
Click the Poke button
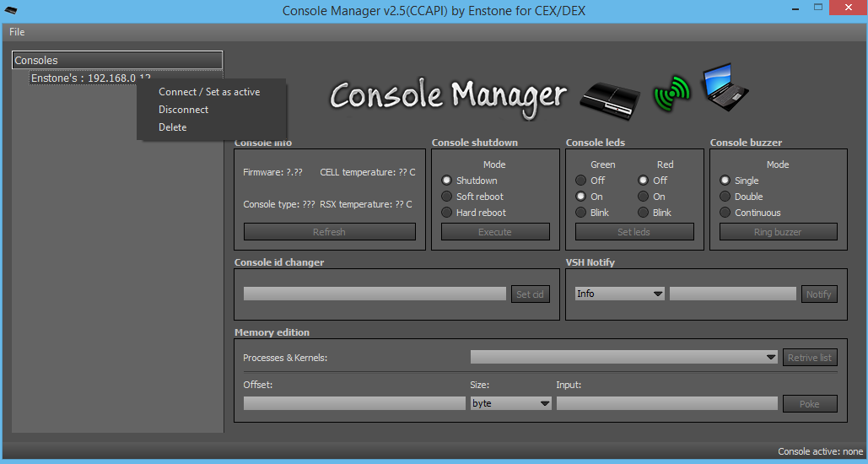coord(810,404)
